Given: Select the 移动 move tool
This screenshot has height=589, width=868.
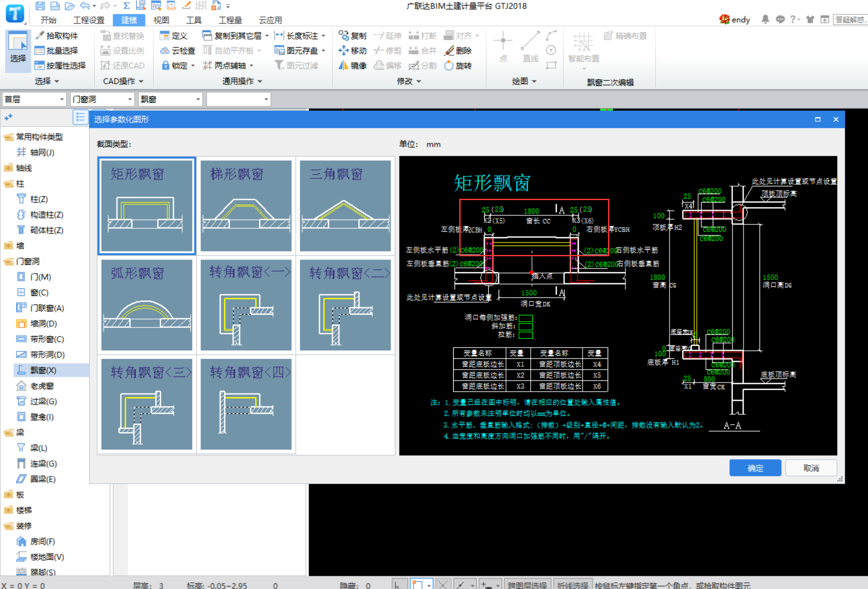Looking at the screenshot, I should 352,51.
